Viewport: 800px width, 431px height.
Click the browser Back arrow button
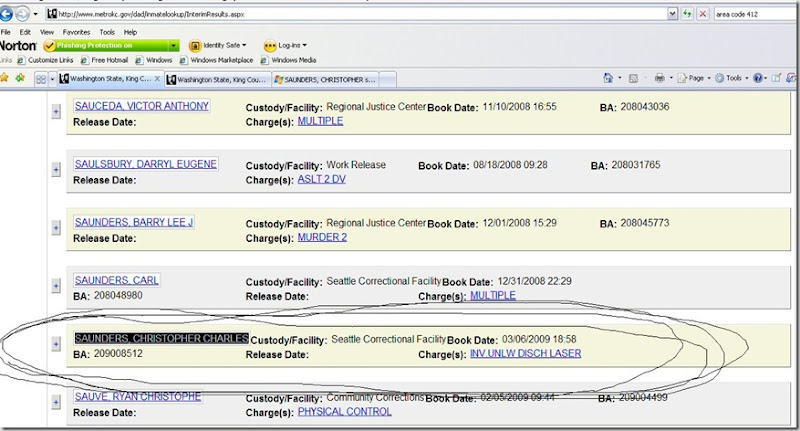point(8,15)
